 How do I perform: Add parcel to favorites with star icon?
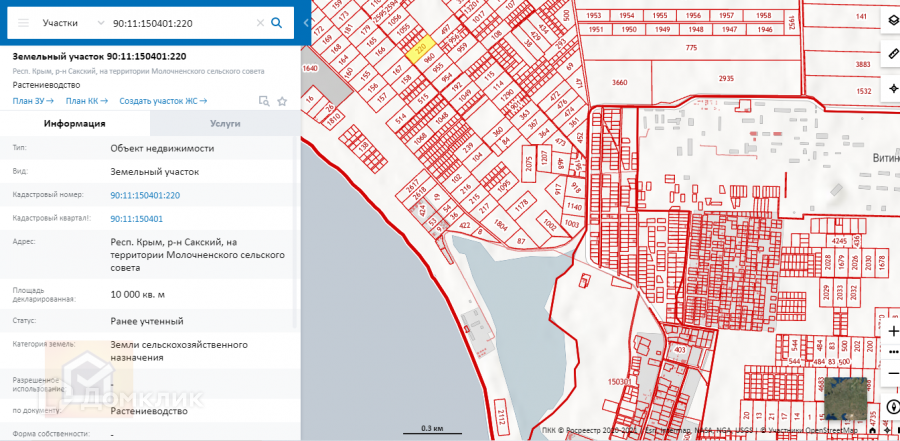(x=283, y=101)
